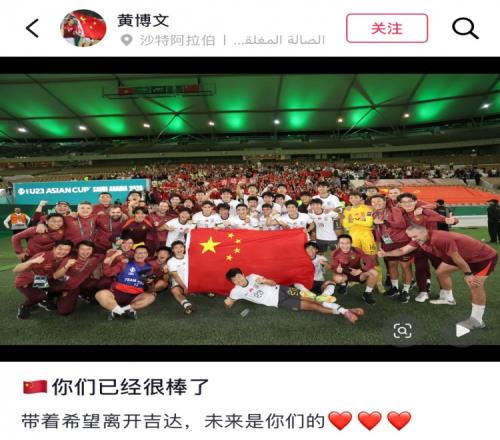Tap the first red heart emoji
The width and height of the screenshot is (500, 440).
click(x=340, y=420)
